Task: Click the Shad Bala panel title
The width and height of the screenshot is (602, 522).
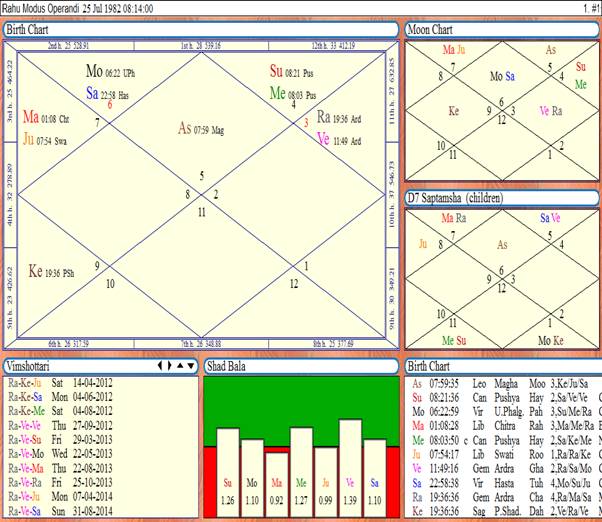Action: click(229, 367)
